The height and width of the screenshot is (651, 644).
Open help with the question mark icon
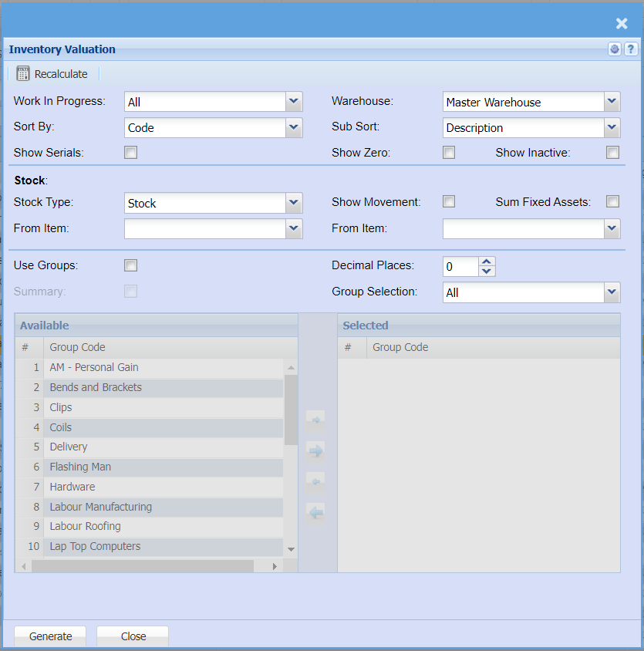coord(630,49)
